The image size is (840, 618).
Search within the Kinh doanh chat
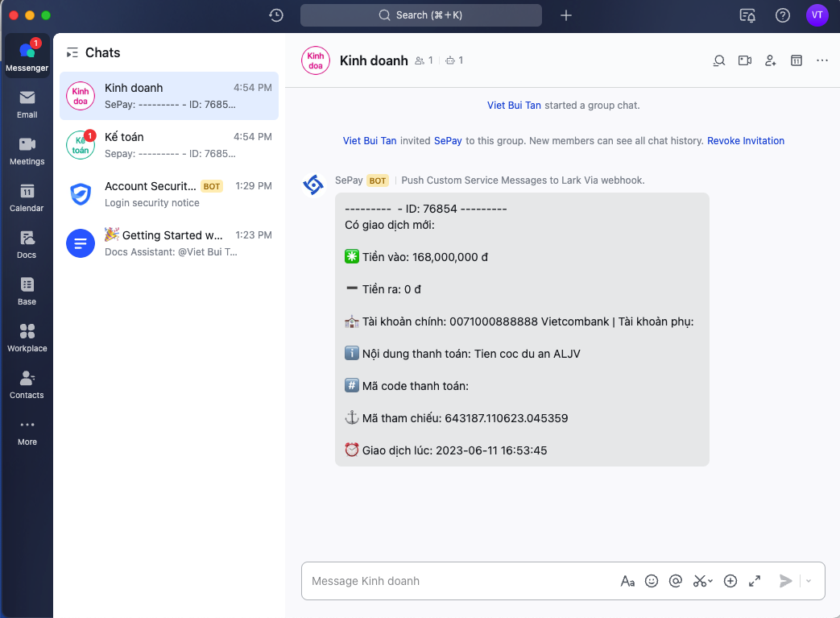pos(719,60)
